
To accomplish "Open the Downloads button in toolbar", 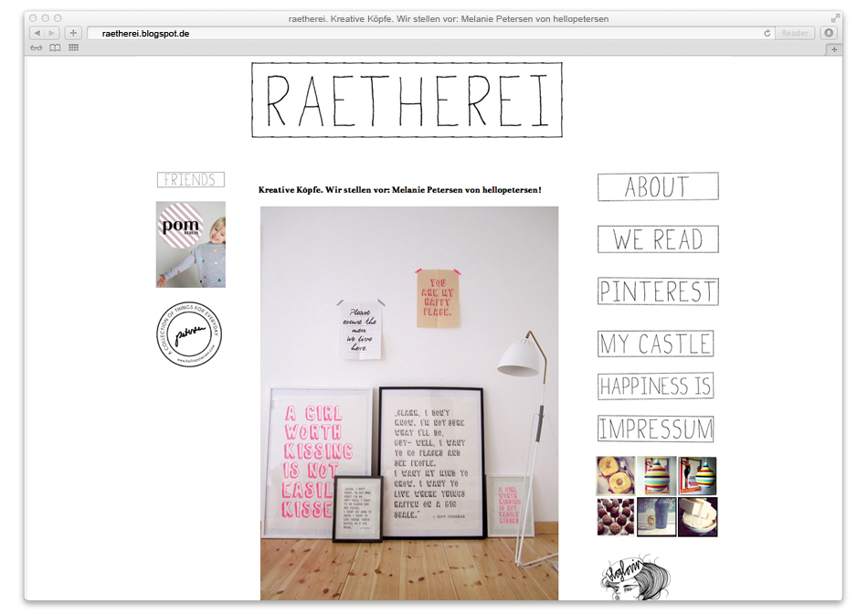I will click(x=829, y=33).
